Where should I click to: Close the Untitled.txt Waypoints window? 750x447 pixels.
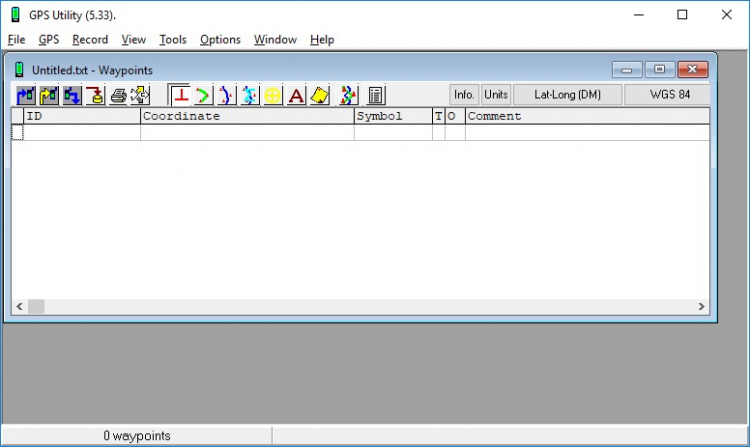[x=693, y=70]
